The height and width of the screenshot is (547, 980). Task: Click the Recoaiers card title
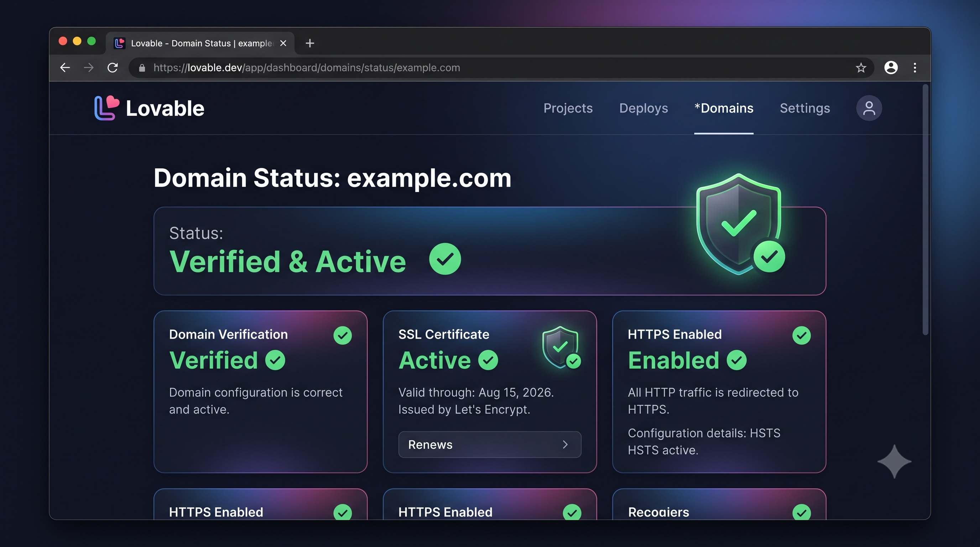pyautogui.click(x=658, y=512)
